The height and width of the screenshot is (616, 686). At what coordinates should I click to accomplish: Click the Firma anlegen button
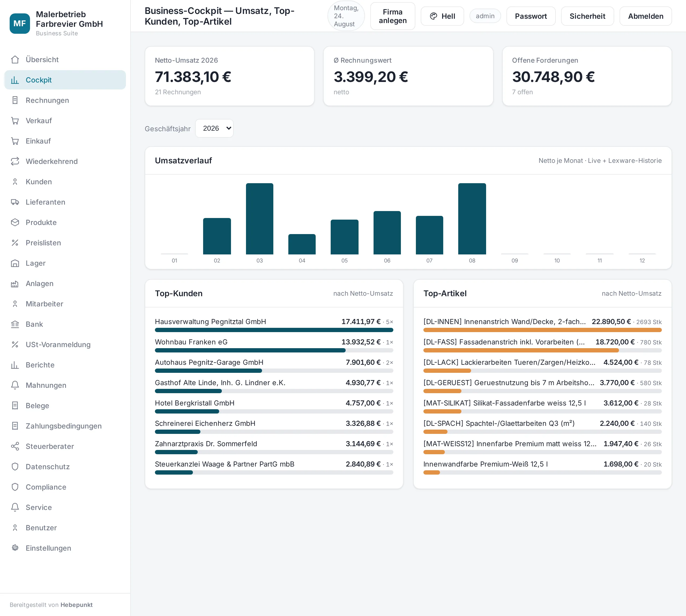click(x=392, y=16)
